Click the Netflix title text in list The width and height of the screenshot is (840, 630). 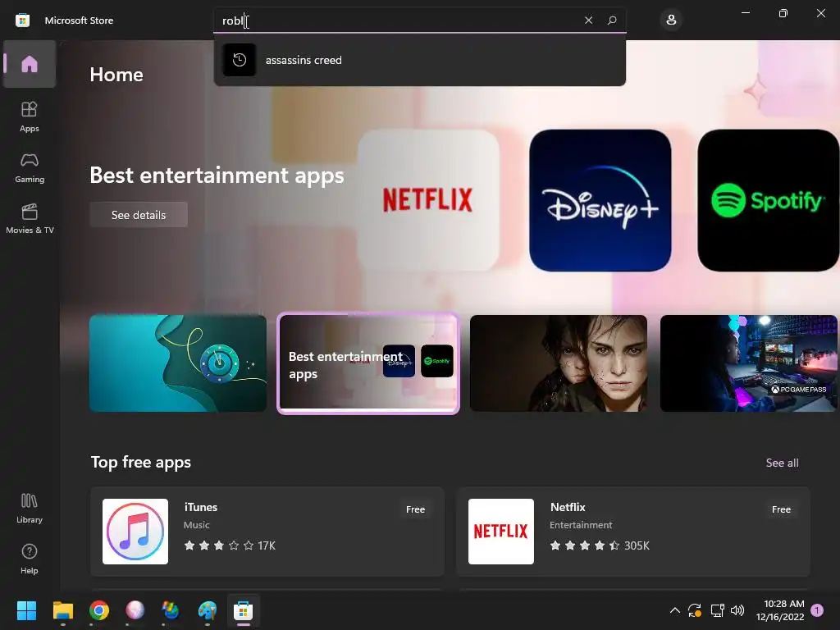pos(568,507)
